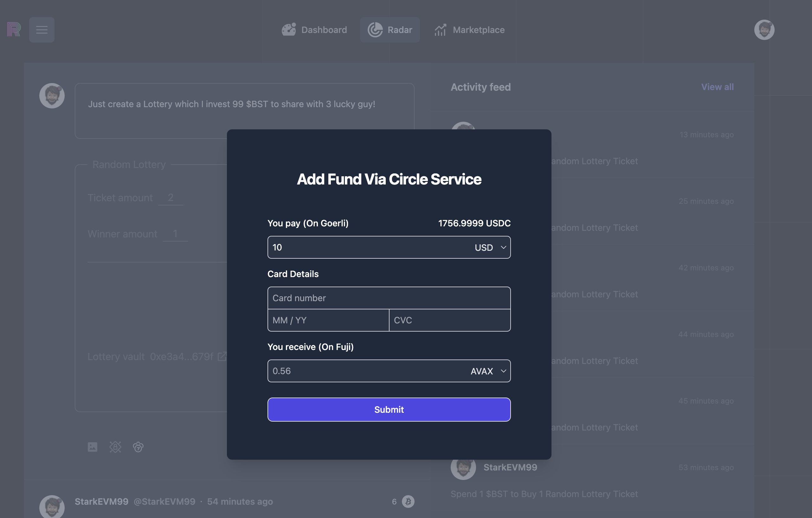Viewport: 812px width, 518px height.
Task: Click the bitcoin tip icon on post
Action: [408, 502]
